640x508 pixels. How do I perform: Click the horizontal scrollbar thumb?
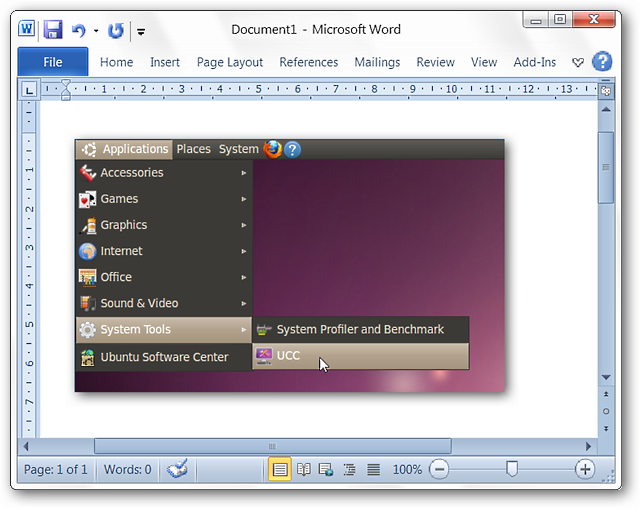click(273, 446)
